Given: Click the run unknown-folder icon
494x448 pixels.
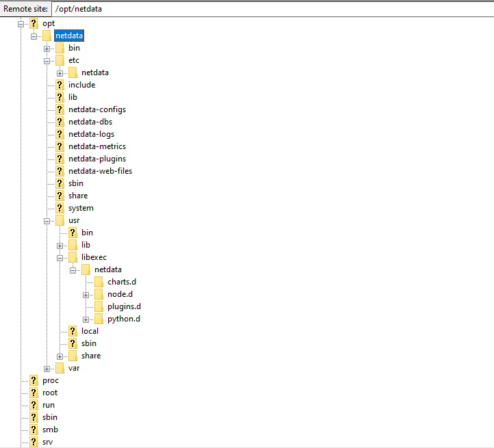Looking at the screenshot, I should (34, 405).
